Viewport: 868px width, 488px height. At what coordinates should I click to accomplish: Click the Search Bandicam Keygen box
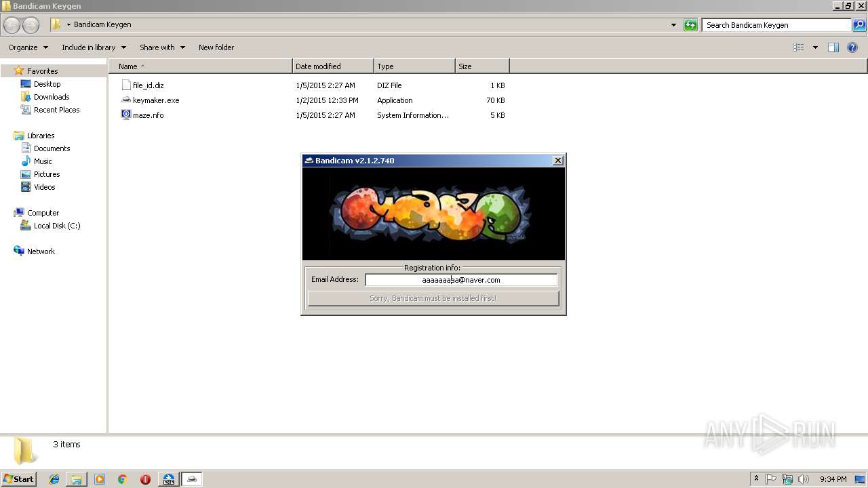(x=777, y=25)
